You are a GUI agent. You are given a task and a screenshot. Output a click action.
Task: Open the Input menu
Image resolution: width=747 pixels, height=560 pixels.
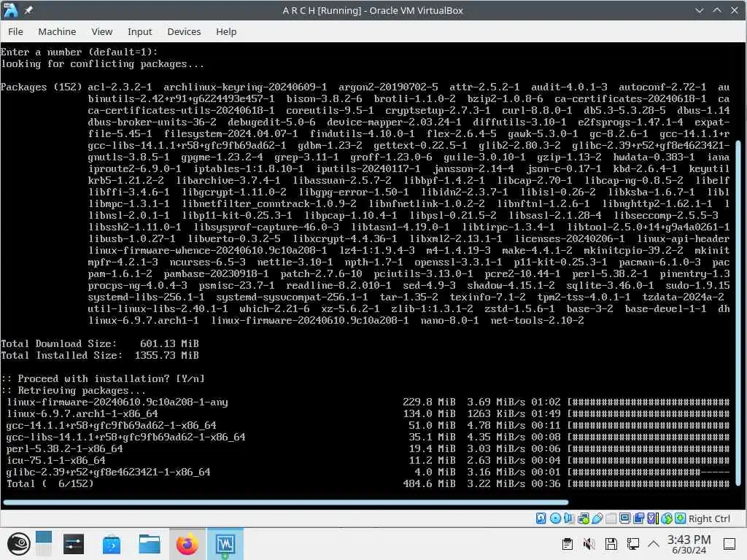point(139,31)
